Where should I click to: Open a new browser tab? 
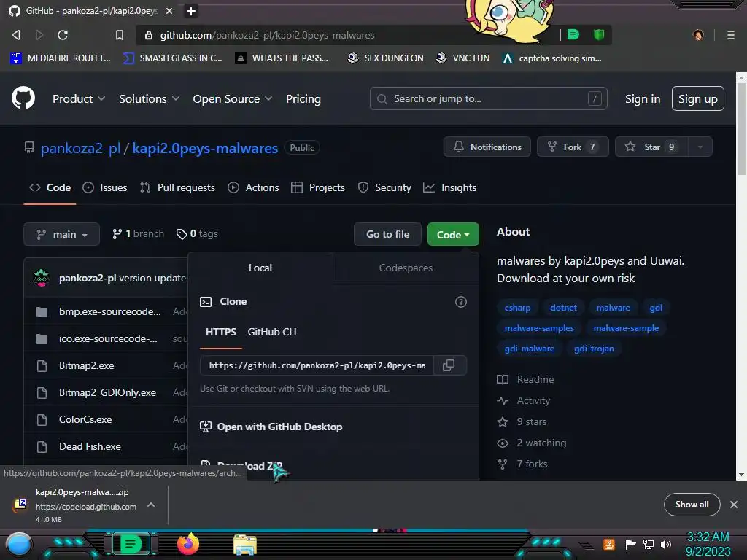coord(191,11)
